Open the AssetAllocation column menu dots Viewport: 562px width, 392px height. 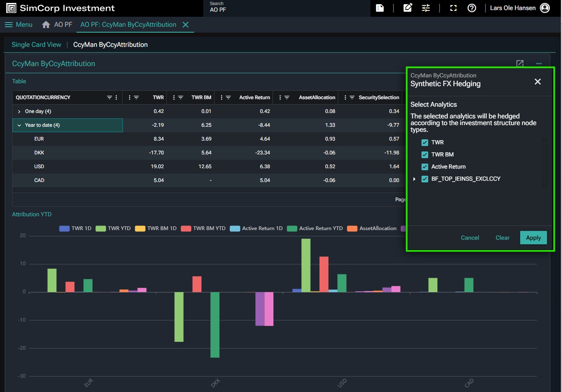pyautogui.click(x=280, y=97)
